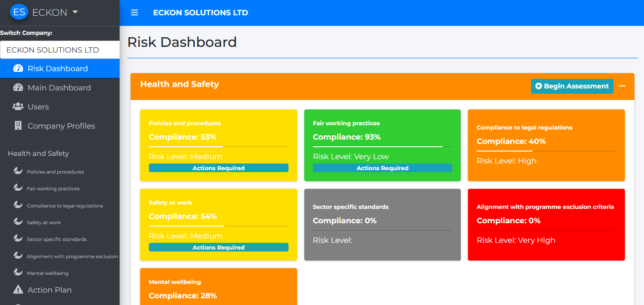This screenshot has width=644, height=305.
Task: Click the ES avatar logo icon
Action: click(19, 12)
